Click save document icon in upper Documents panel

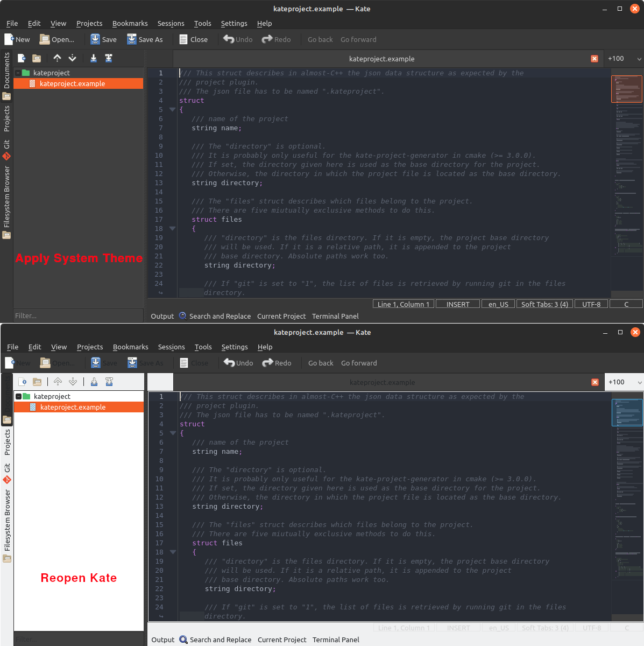(94, 58)
